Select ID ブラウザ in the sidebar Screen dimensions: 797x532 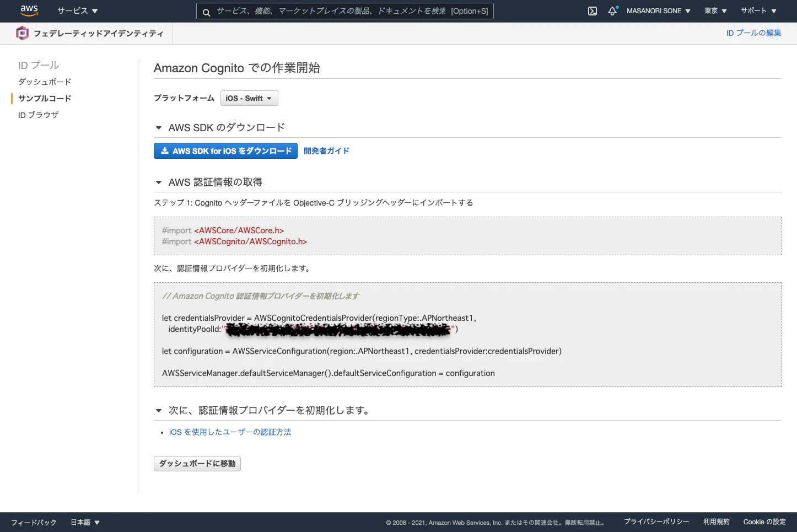pos(38,115)
